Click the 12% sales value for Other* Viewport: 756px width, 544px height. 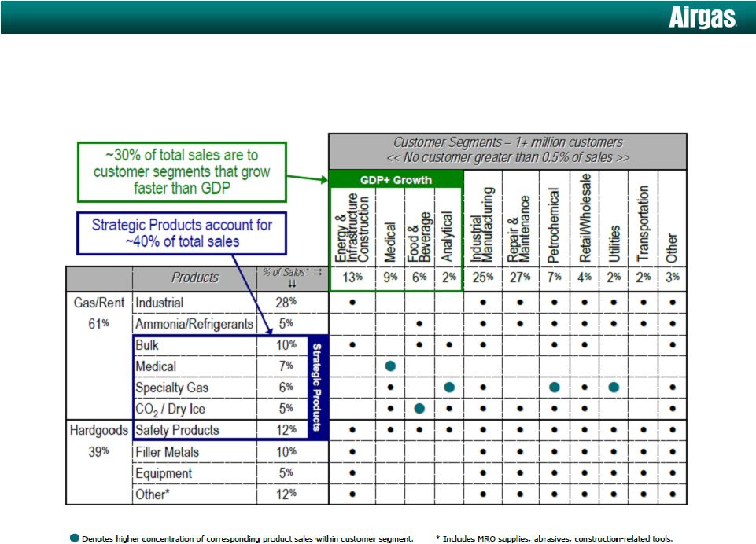[286, 494]
